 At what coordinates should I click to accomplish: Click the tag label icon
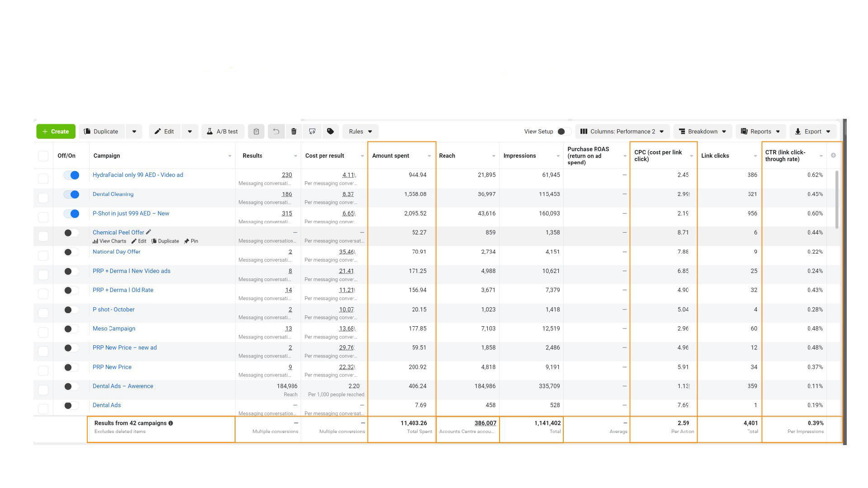(x=330, y=131)
